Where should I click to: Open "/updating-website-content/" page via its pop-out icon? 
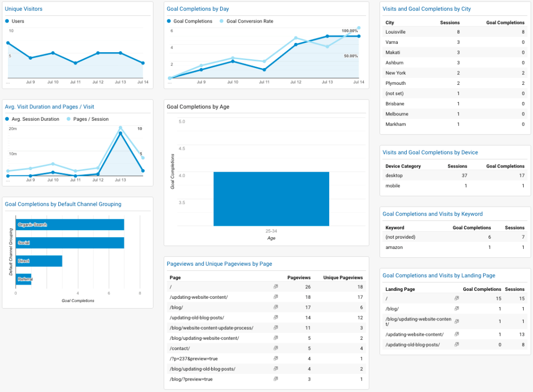(x=275, y=297)
